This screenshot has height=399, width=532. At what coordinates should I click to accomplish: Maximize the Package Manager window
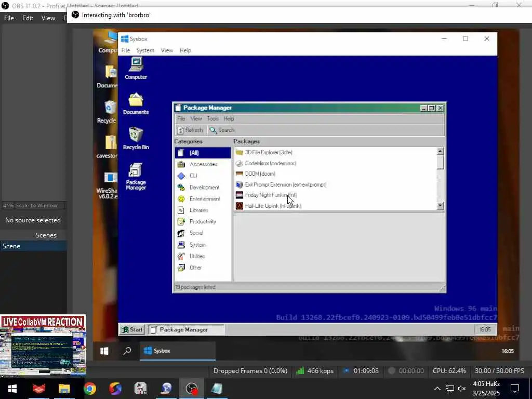click(431, 108)
